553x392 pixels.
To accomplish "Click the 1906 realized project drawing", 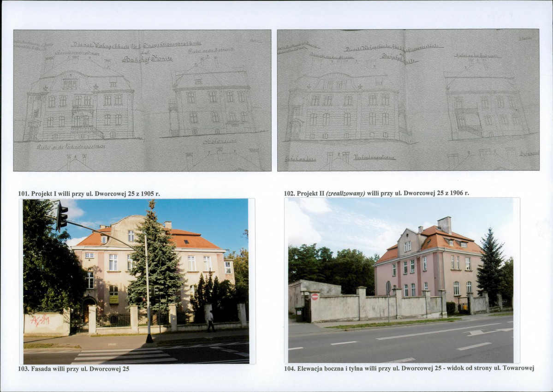I will pos(408,100).
